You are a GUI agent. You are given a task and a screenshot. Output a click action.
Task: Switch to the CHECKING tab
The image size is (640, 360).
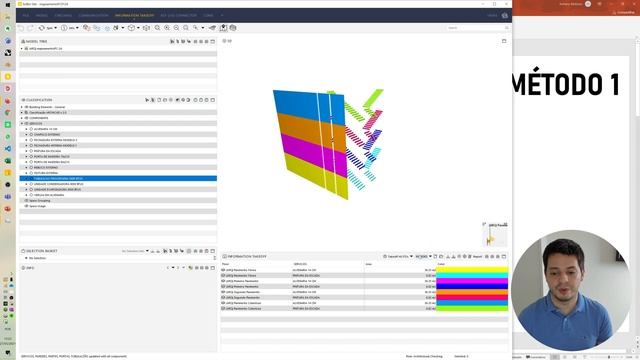pyautogui.click(x=63, y=16)
